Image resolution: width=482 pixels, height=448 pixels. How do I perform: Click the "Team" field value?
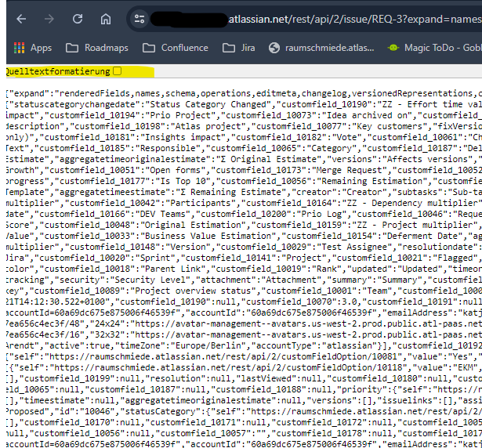click(376, 291)
